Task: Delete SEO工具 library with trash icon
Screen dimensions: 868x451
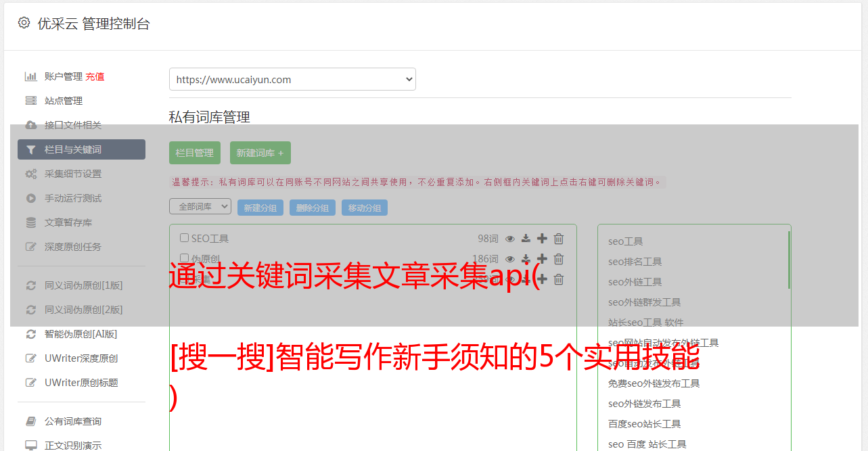Action: tap(559, 239)
